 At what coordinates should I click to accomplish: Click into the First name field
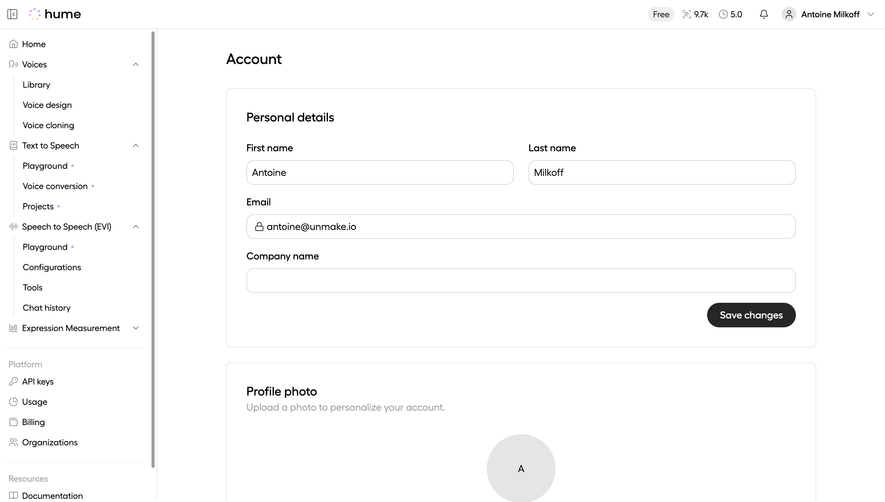coord(380,172)
